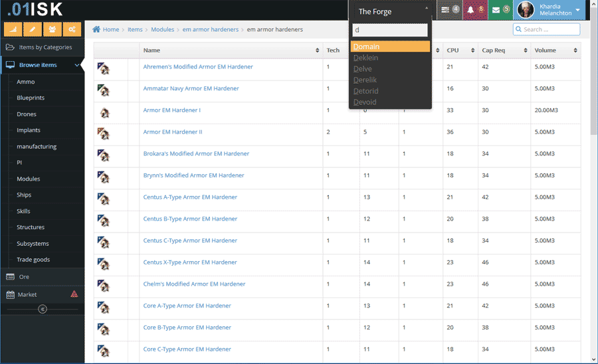Select Deklein in the region list

pos(390,58)
